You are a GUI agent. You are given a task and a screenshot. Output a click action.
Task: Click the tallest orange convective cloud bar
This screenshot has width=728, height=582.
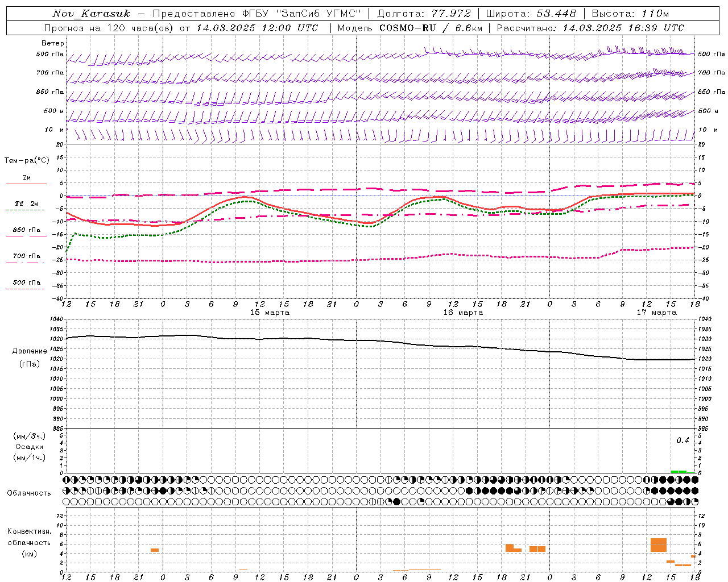659,544
